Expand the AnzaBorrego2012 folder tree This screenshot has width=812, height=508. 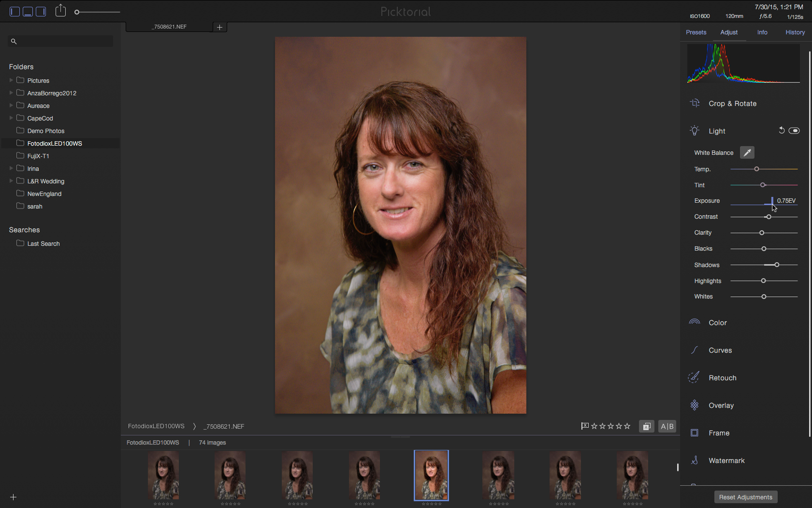(11, 93)
